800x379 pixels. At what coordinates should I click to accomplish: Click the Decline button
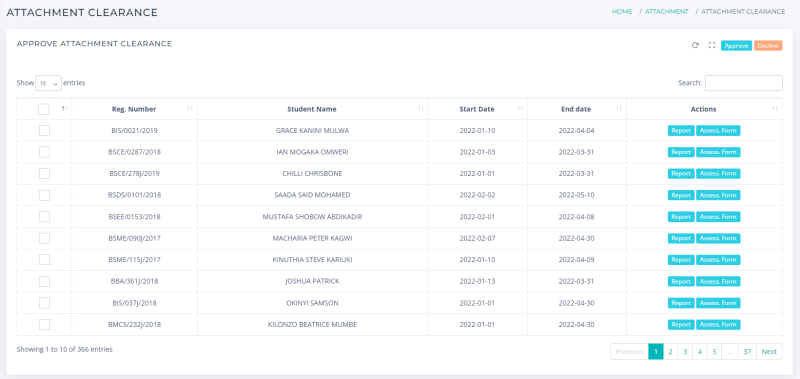[x=768, y=45]
